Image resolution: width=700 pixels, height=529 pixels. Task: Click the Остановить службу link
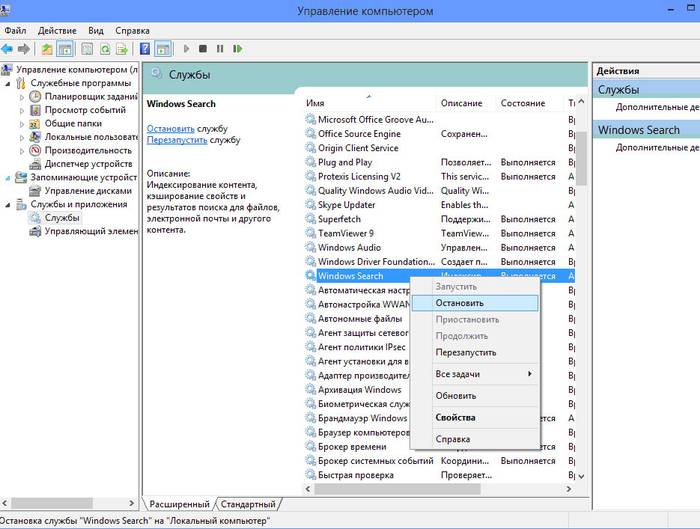click(171, 128)
